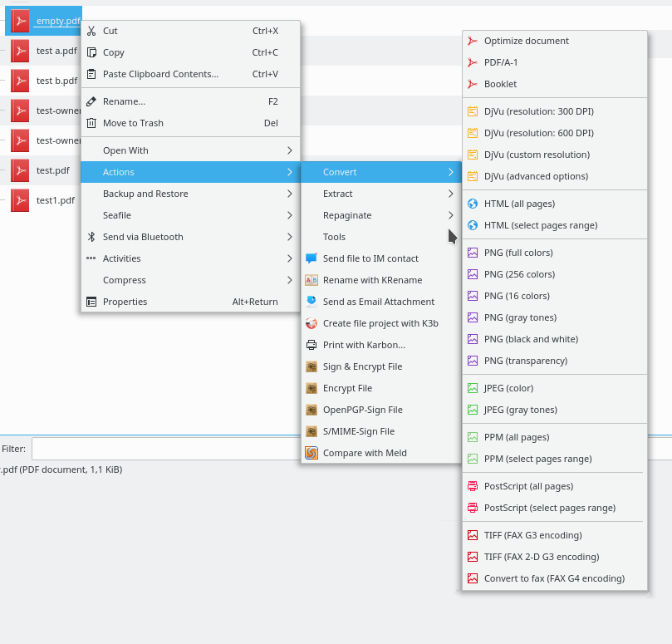Click inside the Filter text field
Screen dimensions: 672x644
[166, 449]
